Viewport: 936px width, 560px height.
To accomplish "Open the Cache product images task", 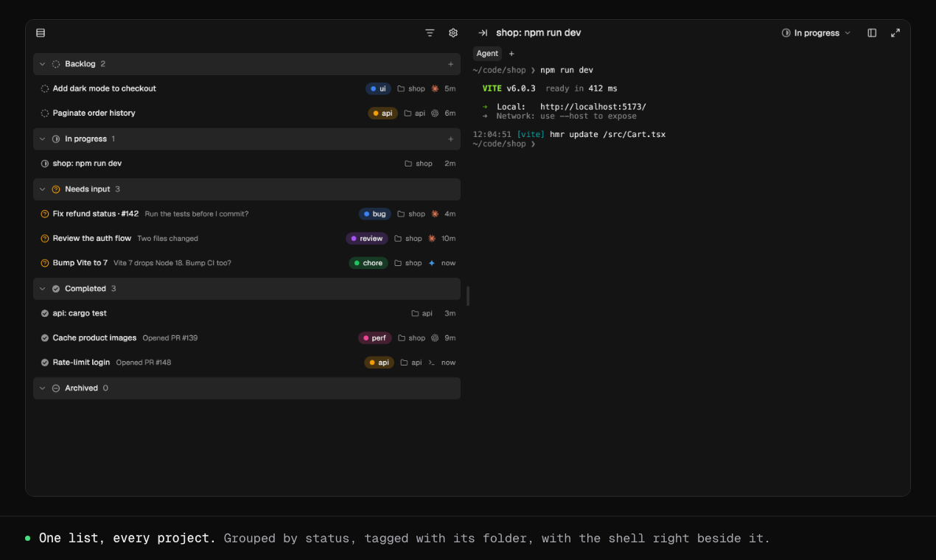I will [247, 338].
